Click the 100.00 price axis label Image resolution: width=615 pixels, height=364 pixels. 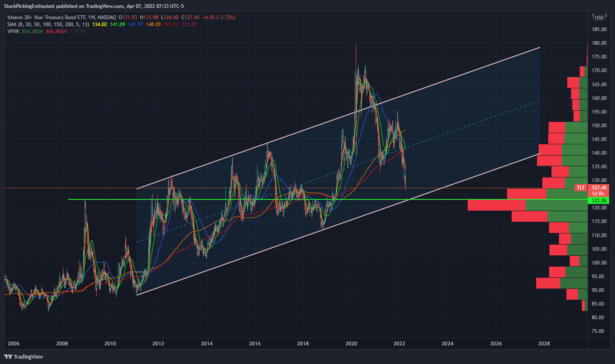tap(599, 263)
